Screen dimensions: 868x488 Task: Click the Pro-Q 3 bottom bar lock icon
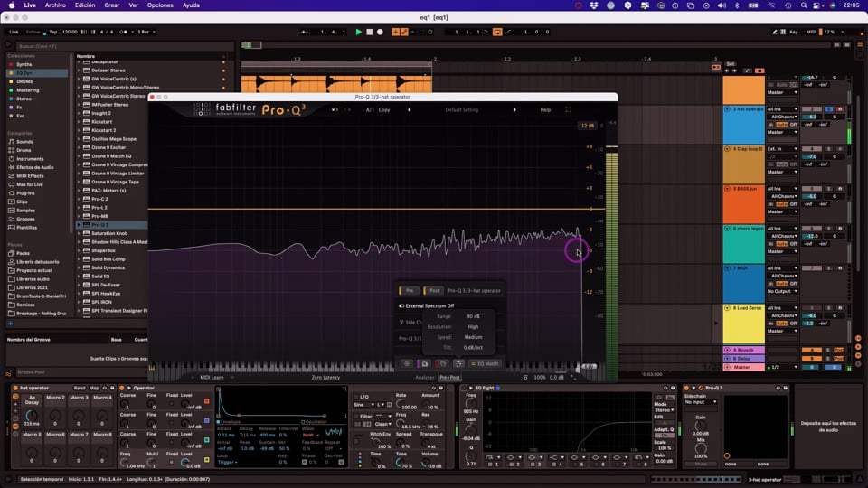click(525, 378)
